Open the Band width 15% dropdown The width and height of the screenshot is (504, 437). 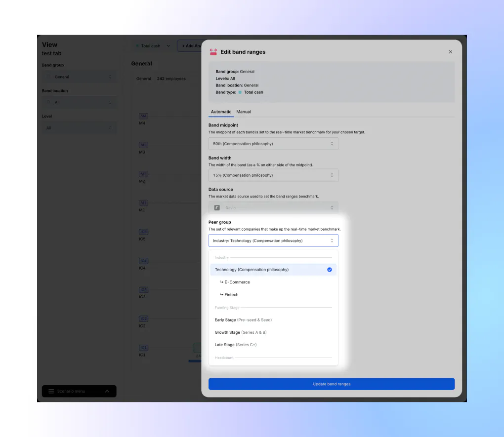click(x=273, y=175)
